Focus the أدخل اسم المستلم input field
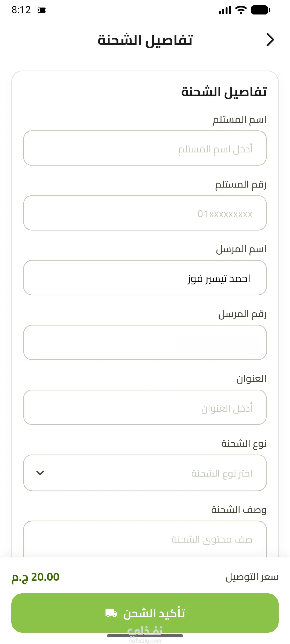 (145, 148)
